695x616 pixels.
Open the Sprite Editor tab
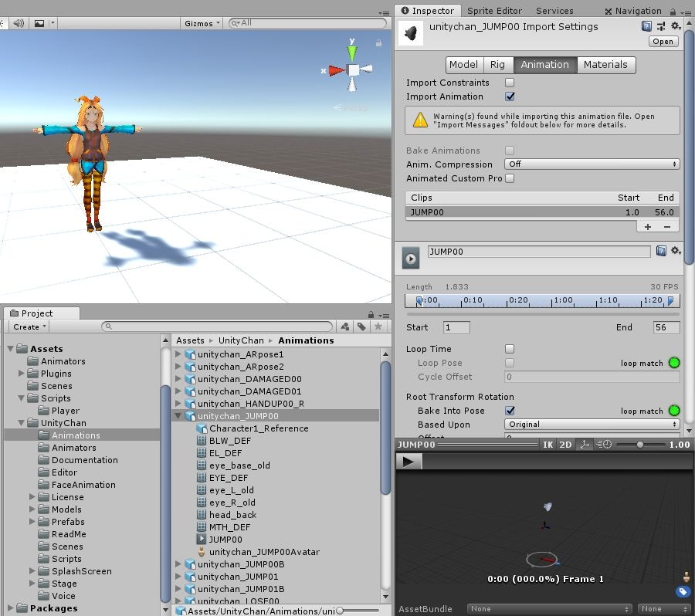pos(495,11)
